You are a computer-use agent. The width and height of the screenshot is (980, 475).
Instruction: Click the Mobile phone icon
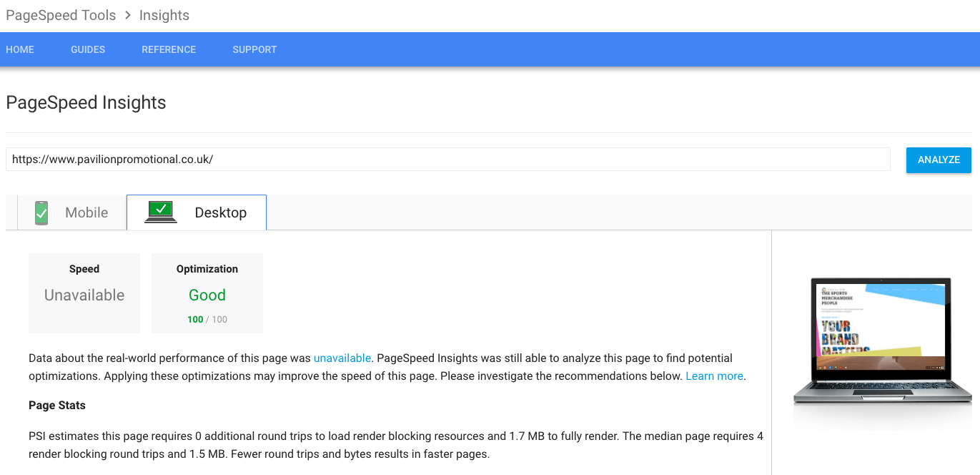click(41, 212)
